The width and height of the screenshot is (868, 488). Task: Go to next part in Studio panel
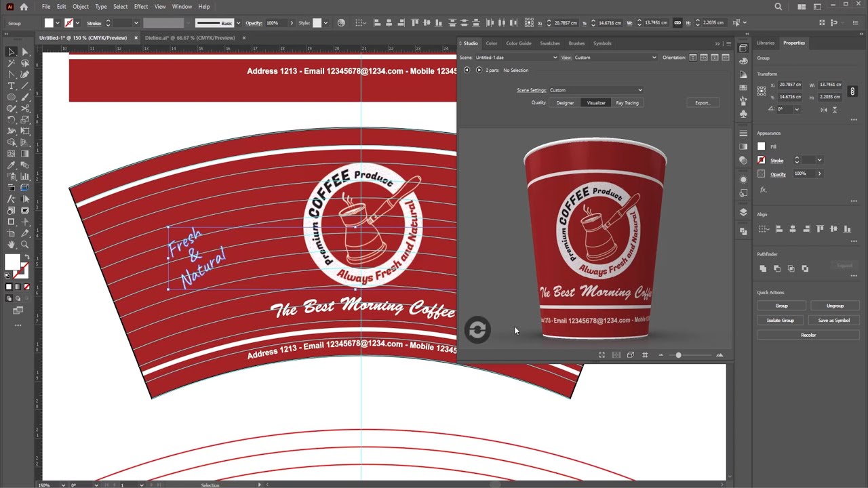coord(479,70)
